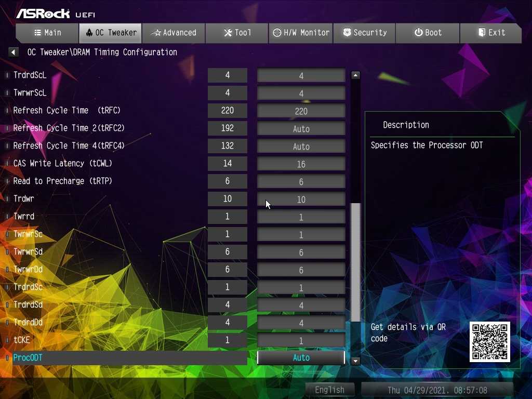Click the English language button

pyautogui.click(x=329, y=390)
